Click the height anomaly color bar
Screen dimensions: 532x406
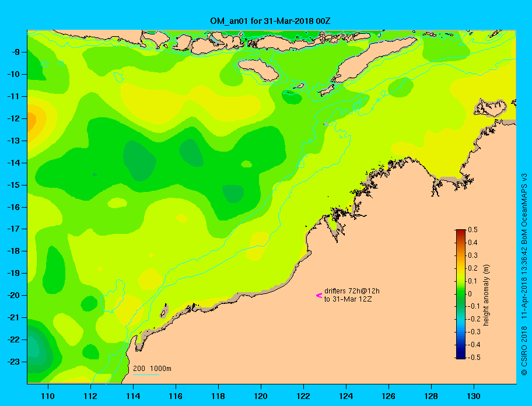click(461, 294)
